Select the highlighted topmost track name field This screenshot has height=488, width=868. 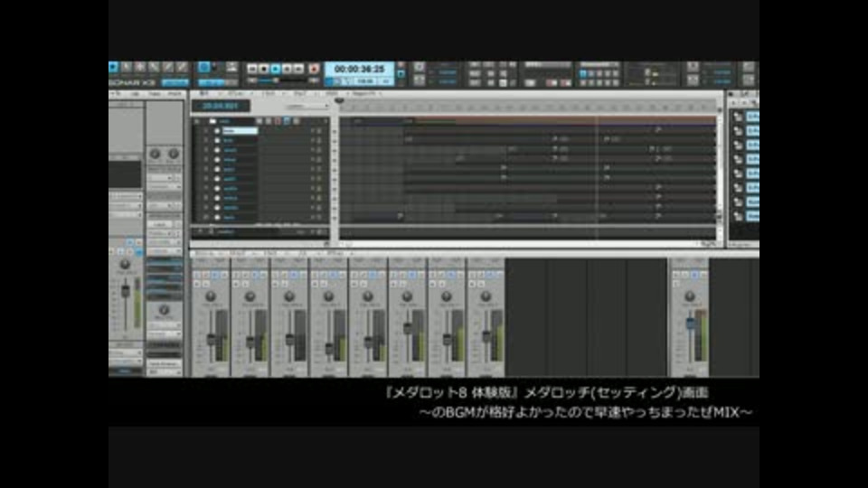(x=240, y=131)
